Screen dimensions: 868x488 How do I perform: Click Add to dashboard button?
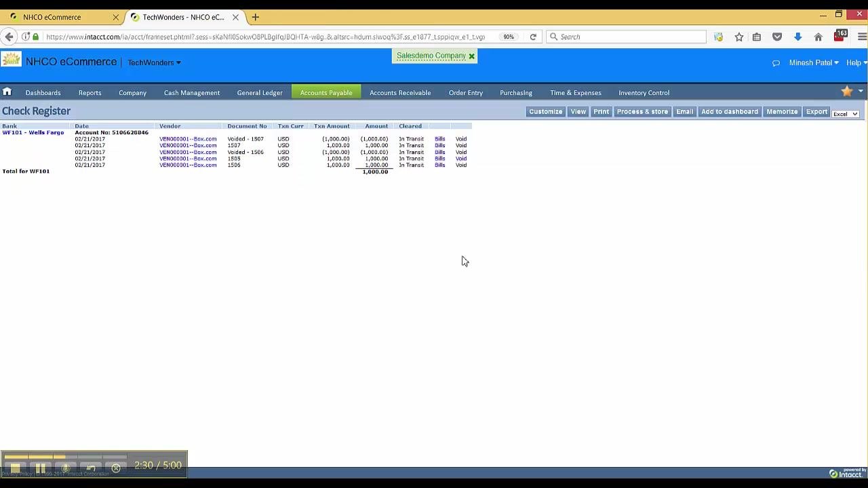click(730, 111)
